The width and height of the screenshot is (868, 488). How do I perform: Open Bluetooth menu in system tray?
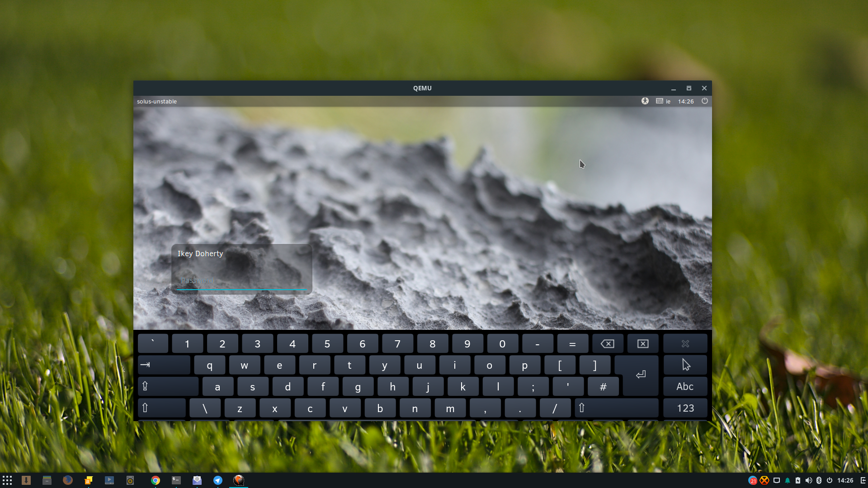tap(819, 480)
